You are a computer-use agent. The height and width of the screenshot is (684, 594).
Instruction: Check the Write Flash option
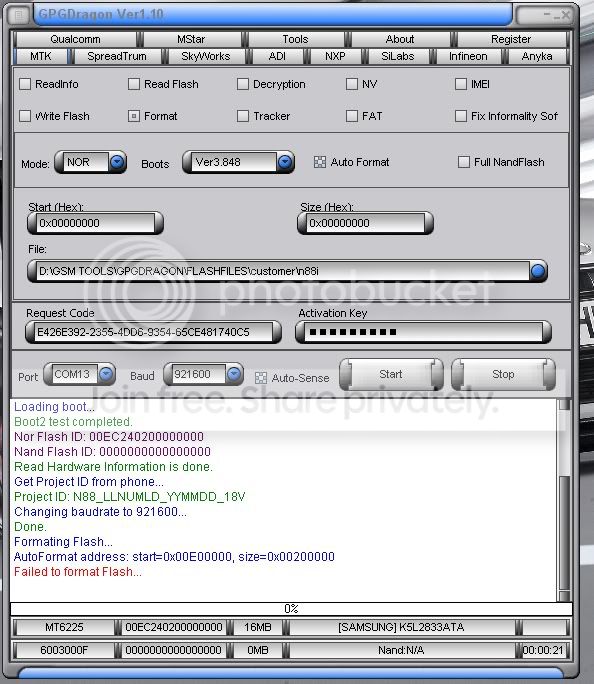(25, 116)
